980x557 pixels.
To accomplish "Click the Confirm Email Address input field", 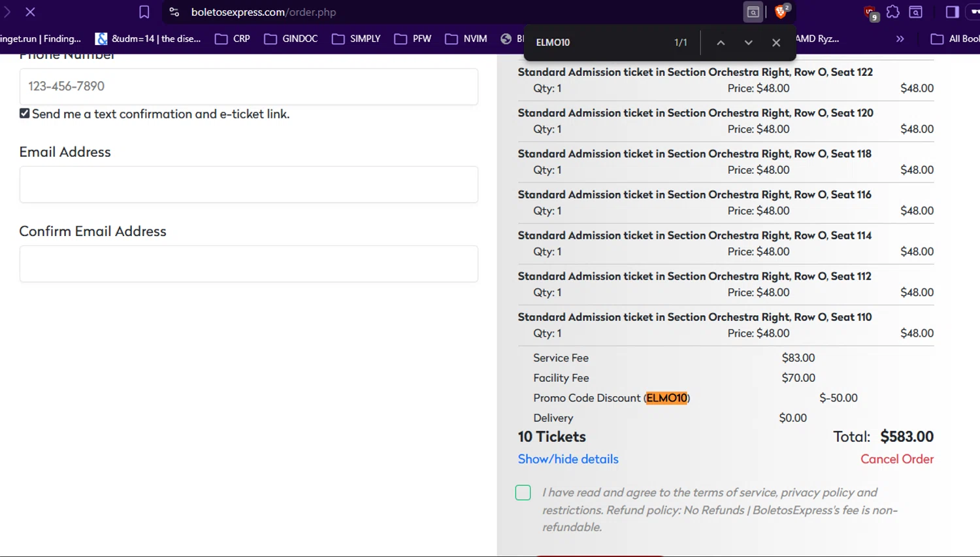I will pos(249,263).
